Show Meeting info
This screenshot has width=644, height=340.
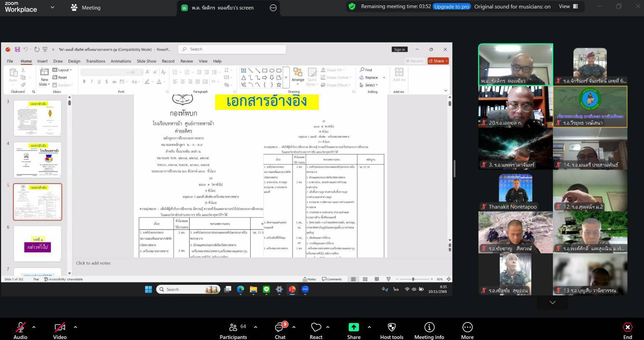tap(429, 330)
